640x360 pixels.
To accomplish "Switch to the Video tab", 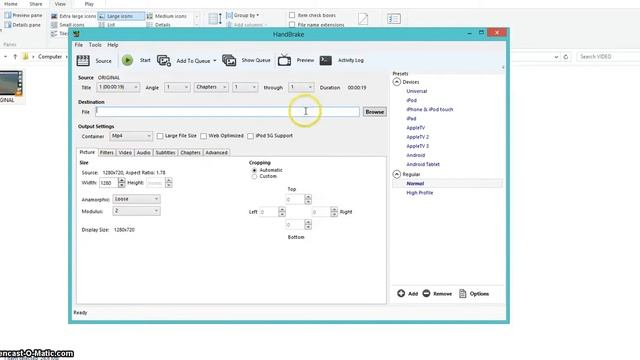I will point(125,153).
